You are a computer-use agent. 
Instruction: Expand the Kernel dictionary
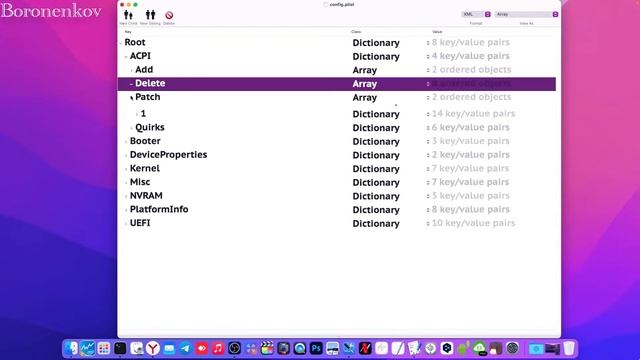126,169
